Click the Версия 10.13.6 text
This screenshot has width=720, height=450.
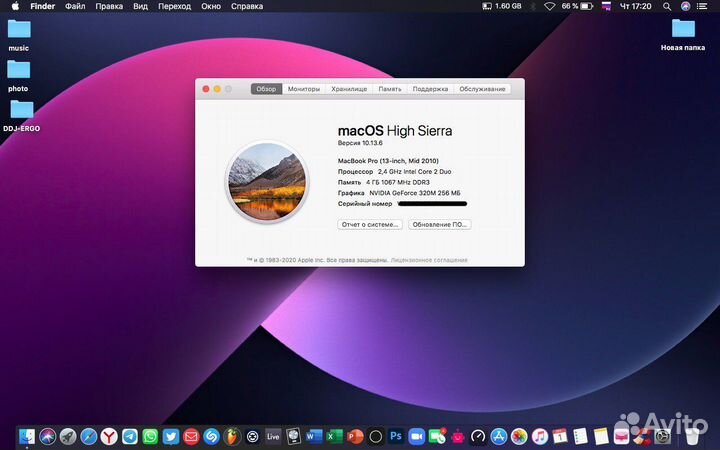click(x=360, y=143)
